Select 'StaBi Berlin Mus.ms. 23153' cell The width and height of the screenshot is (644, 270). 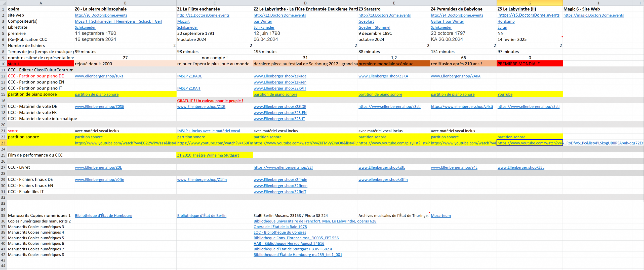(x=305, y=216)
